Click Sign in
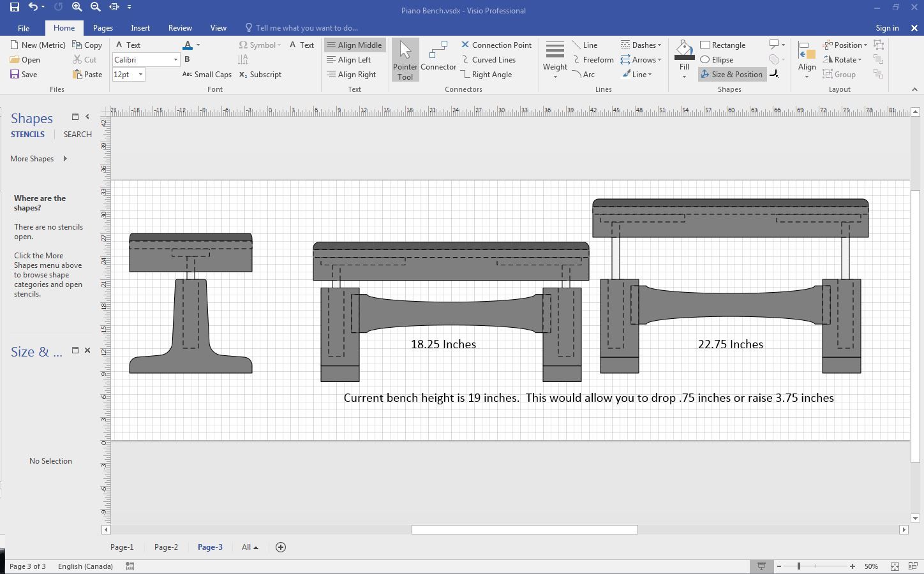This screenshot has width=924, height=574. click(x=887, y=28)
